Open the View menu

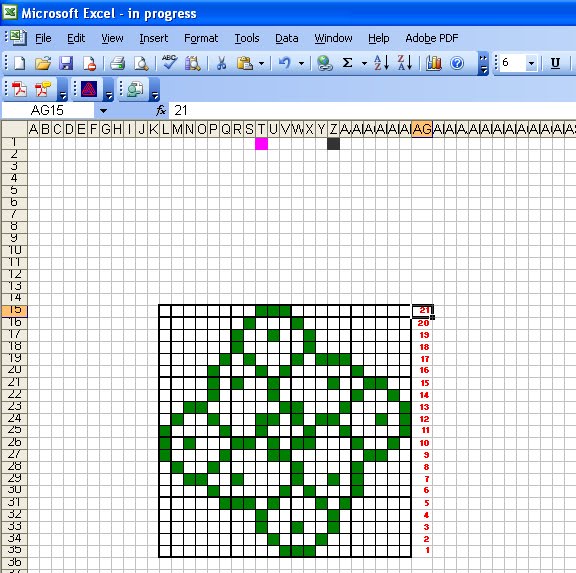(112, 38)
